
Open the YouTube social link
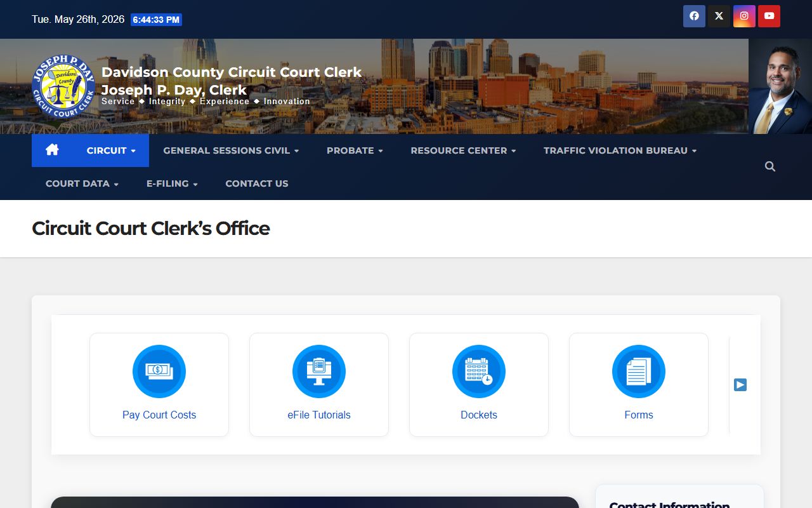click(x=769, y=17)
